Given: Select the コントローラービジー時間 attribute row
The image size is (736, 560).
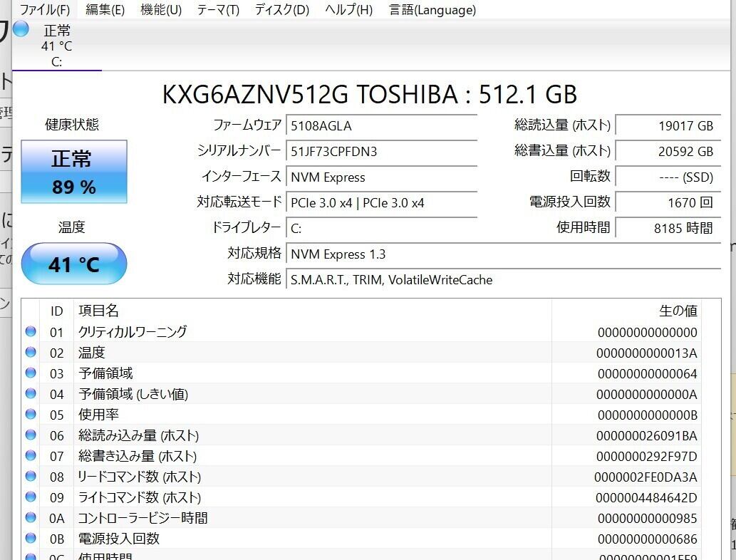Looking at the screenshot, I should coord(361,518).
